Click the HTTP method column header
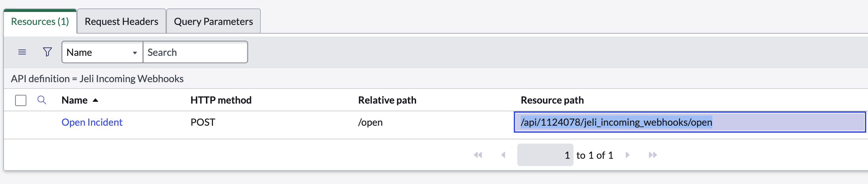 [x=221, y=100]
